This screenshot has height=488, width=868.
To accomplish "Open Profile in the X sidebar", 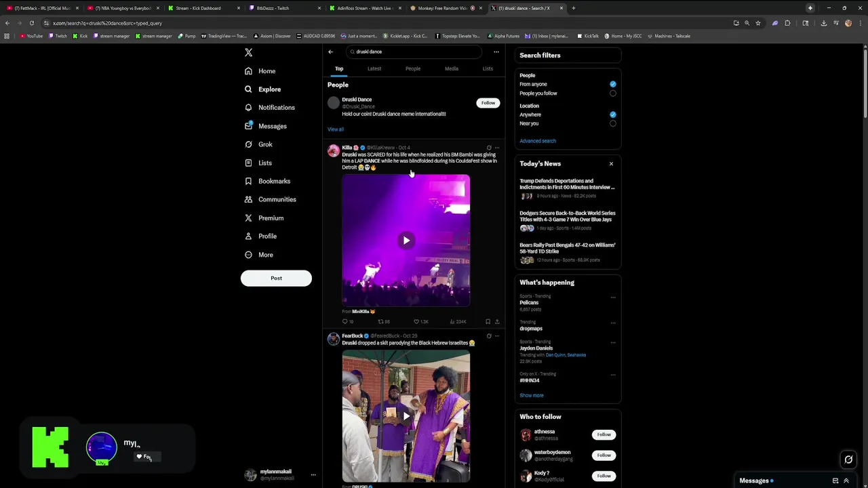I will tap(261, 237).
